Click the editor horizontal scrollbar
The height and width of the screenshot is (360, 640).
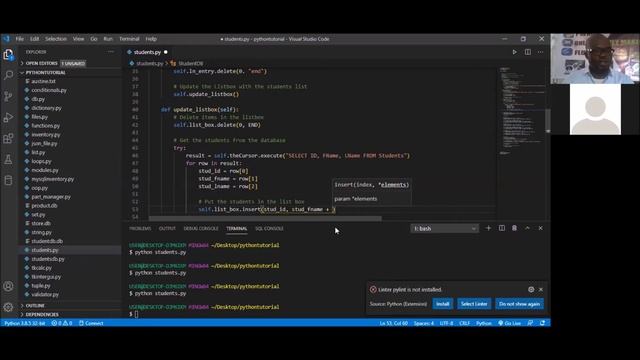(x=265, y=218)
